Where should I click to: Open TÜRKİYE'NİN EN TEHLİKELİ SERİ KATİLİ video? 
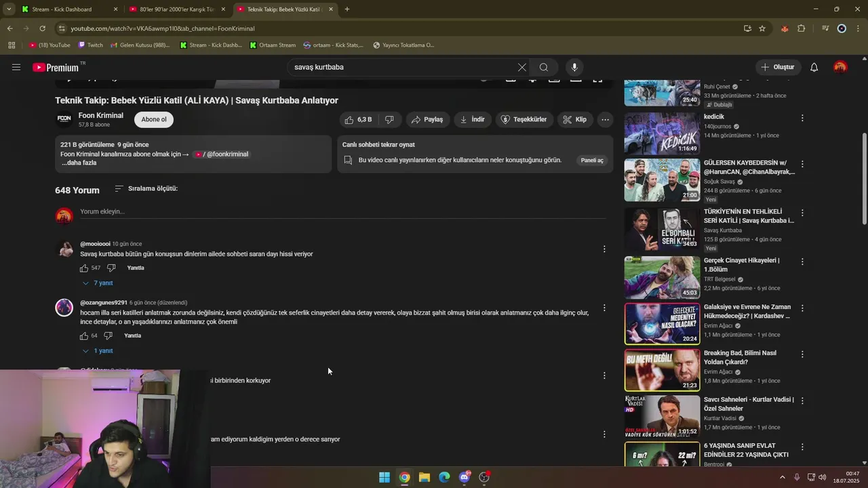tap(662, 230)
